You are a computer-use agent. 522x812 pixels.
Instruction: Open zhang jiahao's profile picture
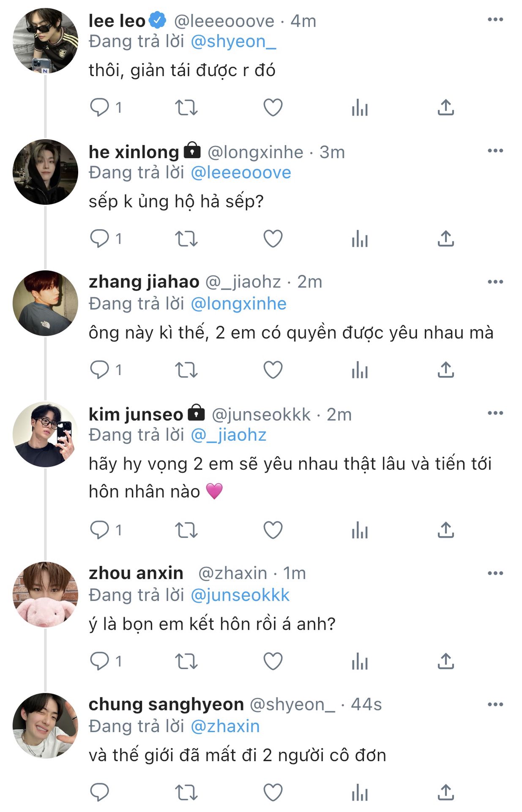click(x=45, y=303)
